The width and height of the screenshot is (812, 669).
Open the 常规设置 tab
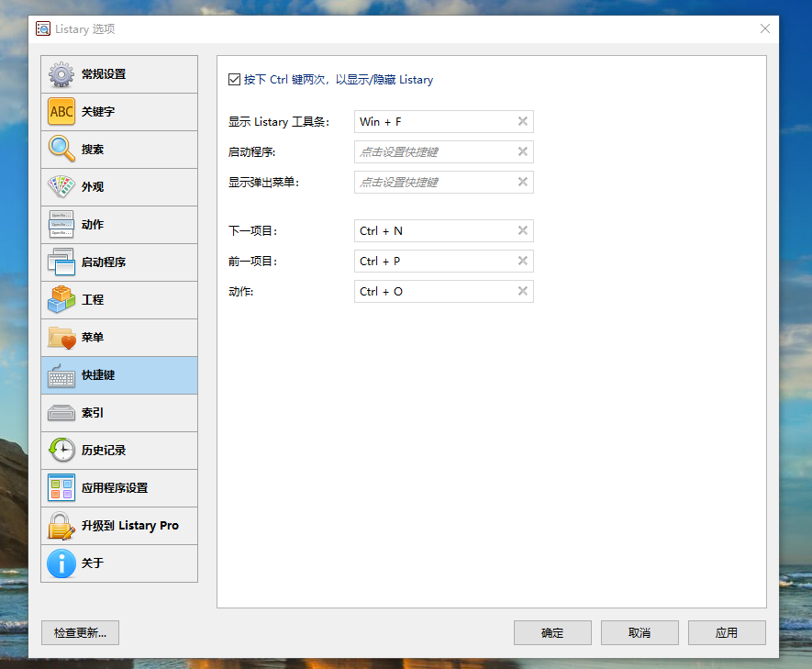(119, 74)
